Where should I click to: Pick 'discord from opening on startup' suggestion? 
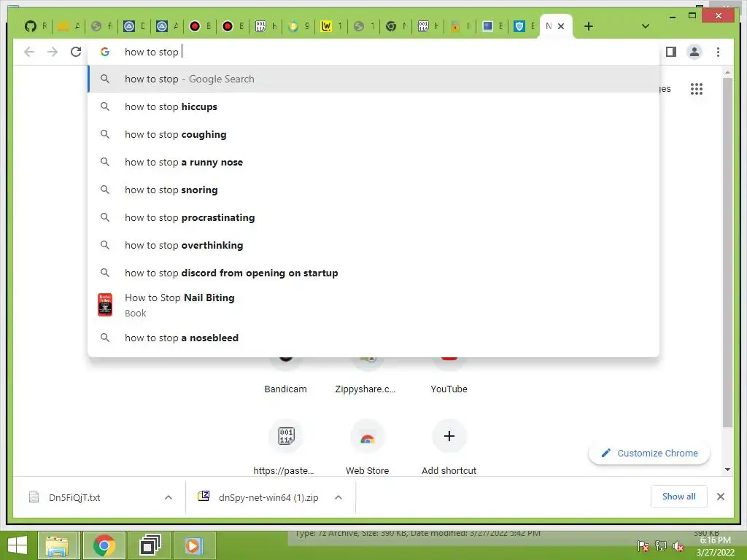374,273
